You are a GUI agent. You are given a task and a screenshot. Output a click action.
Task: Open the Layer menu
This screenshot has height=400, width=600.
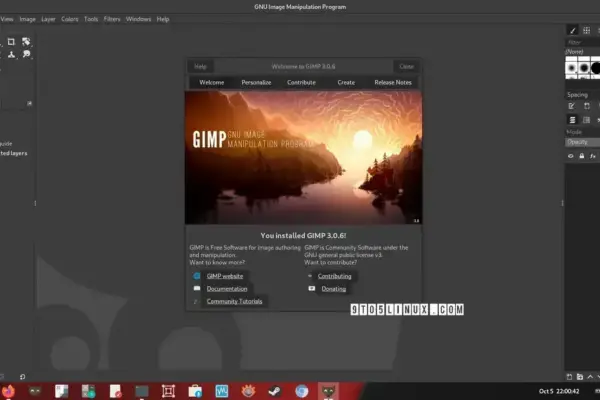[48, 19]
